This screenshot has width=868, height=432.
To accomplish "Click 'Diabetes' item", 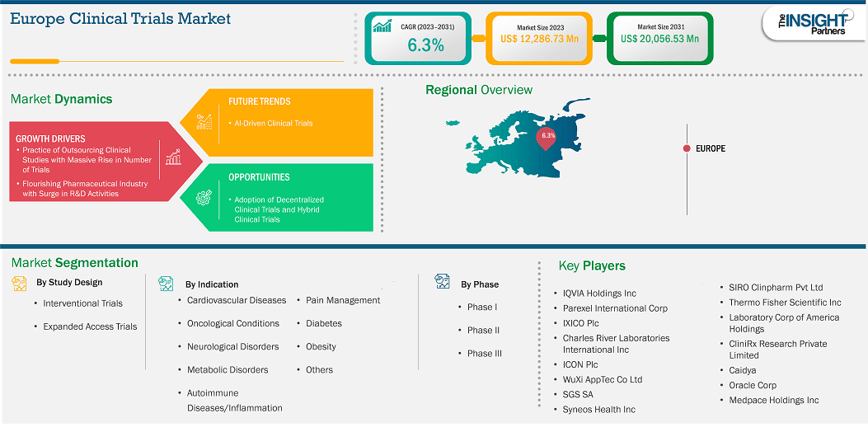I will click(x=324, y=323).
